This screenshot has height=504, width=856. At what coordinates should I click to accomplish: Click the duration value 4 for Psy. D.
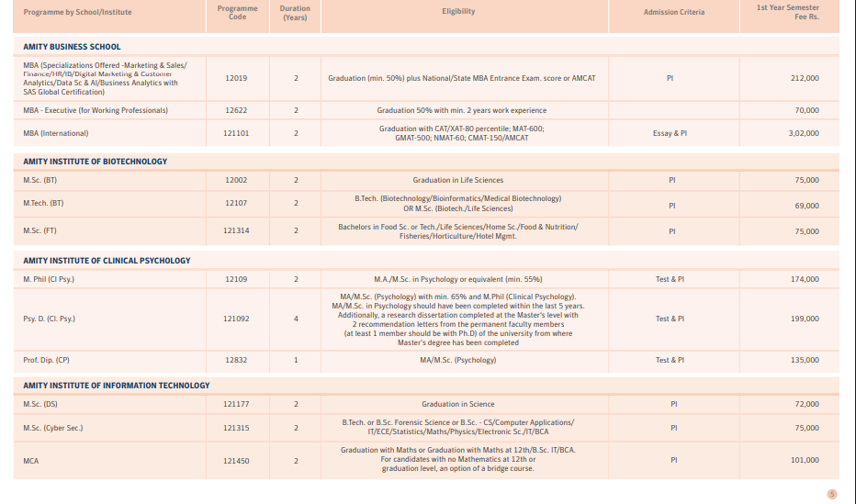pyautogui.click(x=296, y=319)
